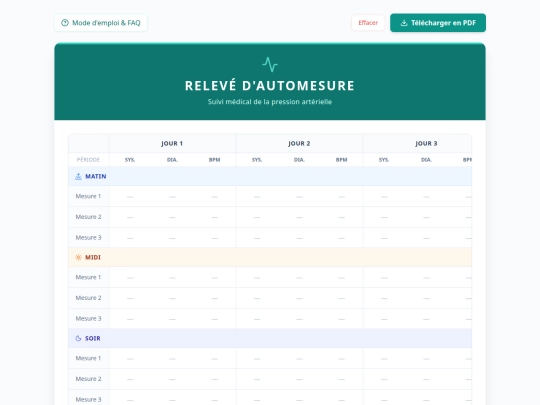Click the DIA. header under JOUR 1
Screen dimensions: 540x405
(x=172, y=160)
